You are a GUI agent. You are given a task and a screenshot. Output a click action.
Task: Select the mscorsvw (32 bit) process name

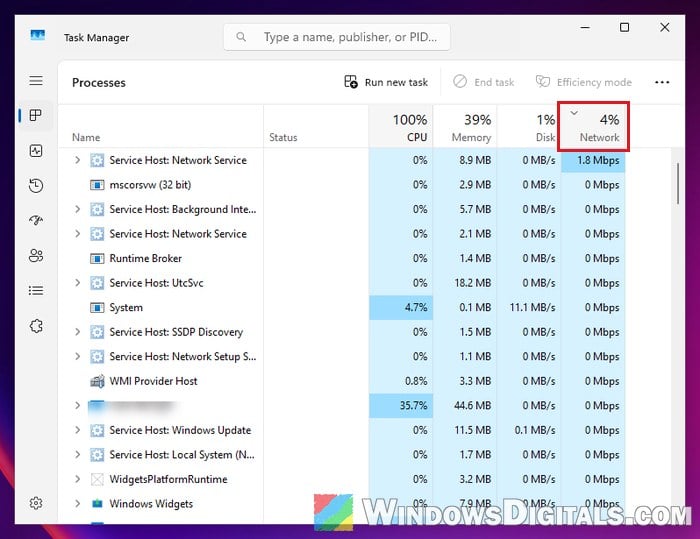(150, 185)
